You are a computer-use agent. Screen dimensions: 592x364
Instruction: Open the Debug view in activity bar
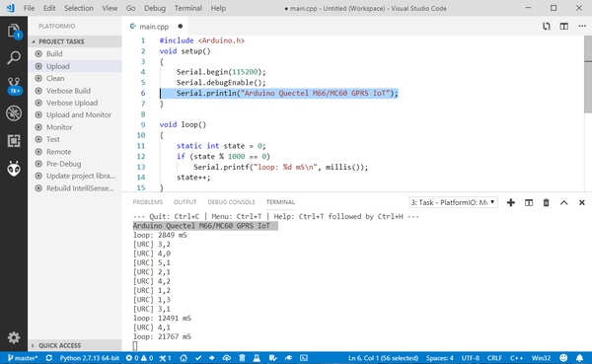(x=14, y=112)
